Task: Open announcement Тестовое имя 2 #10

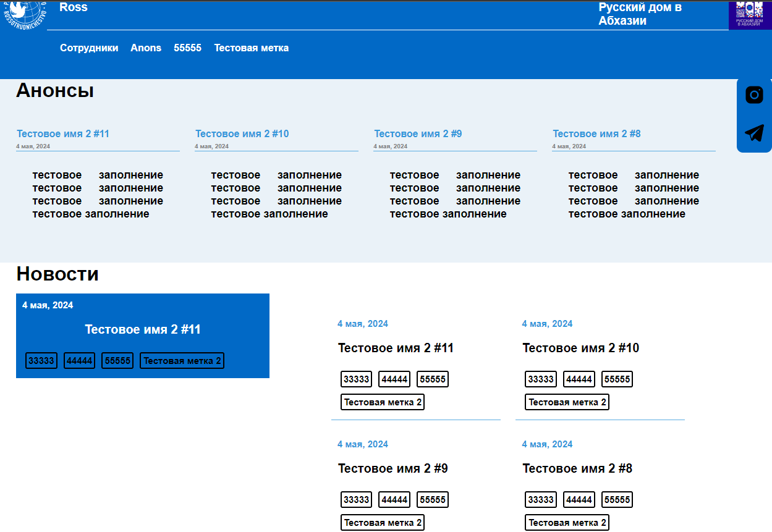Action: [x=242, y=134]
